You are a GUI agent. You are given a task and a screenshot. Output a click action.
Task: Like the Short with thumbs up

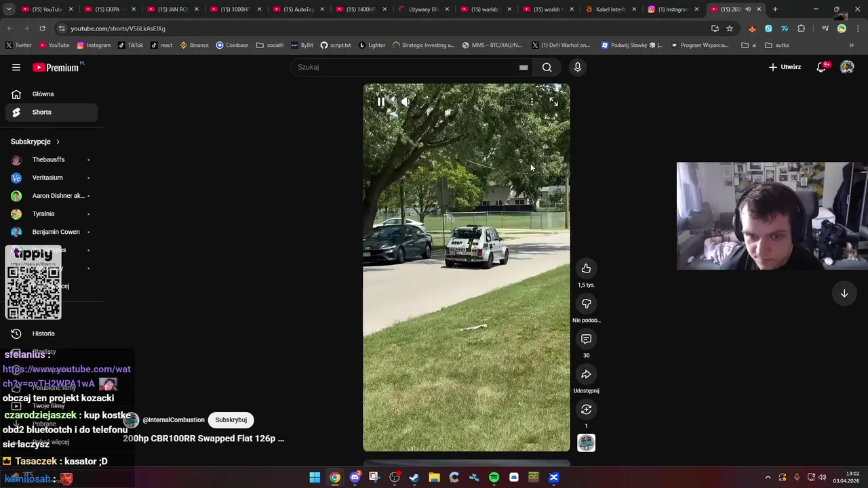tap(586, 268)
